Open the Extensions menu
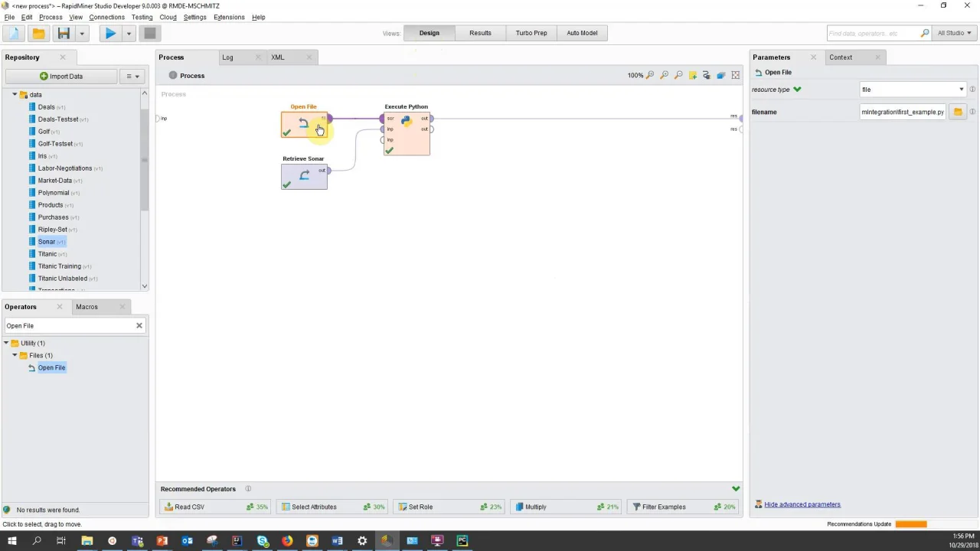The height and width of the screenshot is (551, 980). tap(229, 17)
